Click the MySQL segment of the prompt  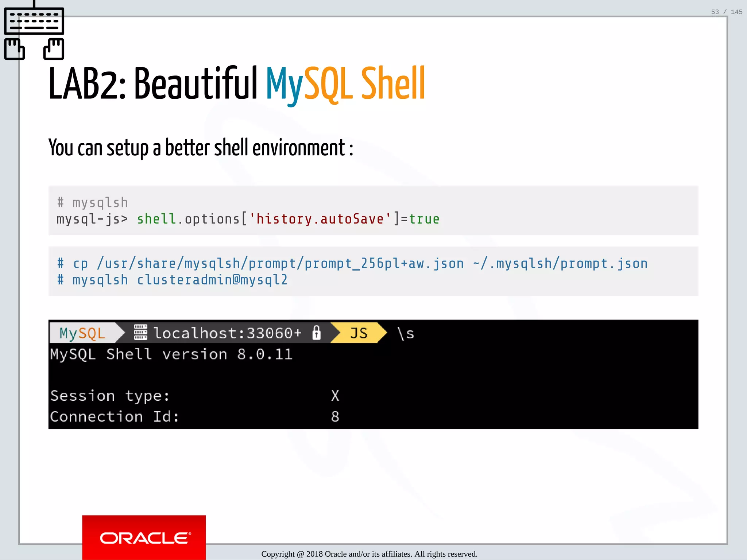(83, 333)
